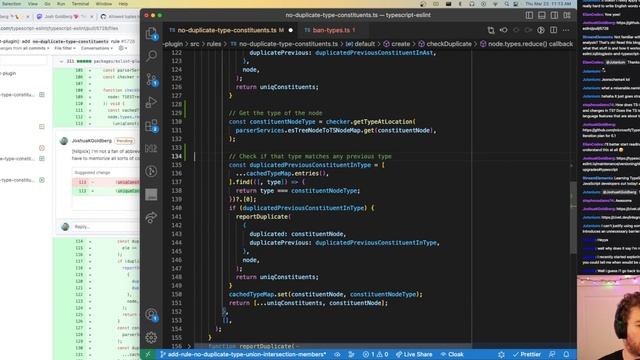
Task: Click 'default' in the breadcrumb
Action: point(360,44)
